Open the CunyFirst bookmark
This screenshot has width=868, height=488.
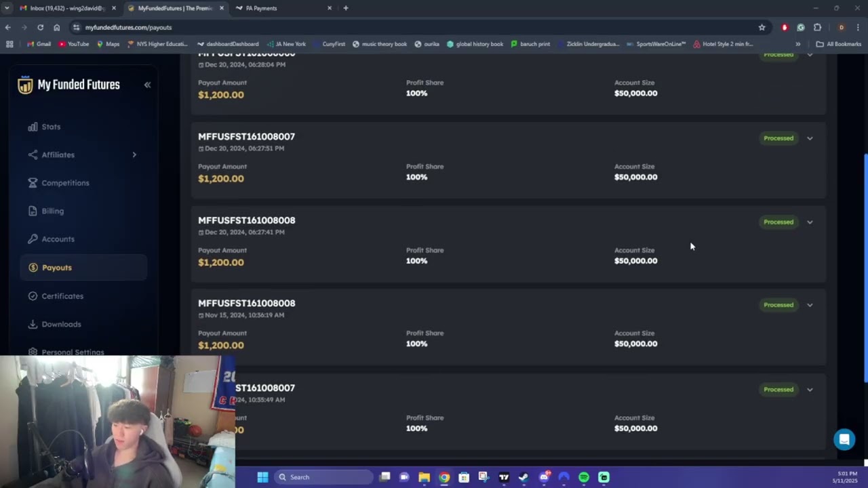(328, 44)
